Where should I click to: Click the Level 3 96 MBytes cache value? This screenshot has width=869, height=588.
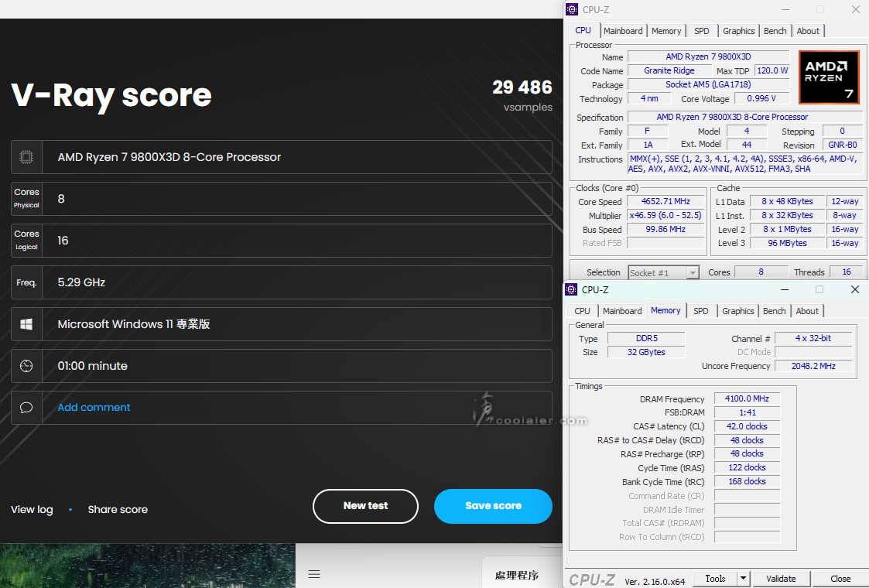[x=787, y=243]
